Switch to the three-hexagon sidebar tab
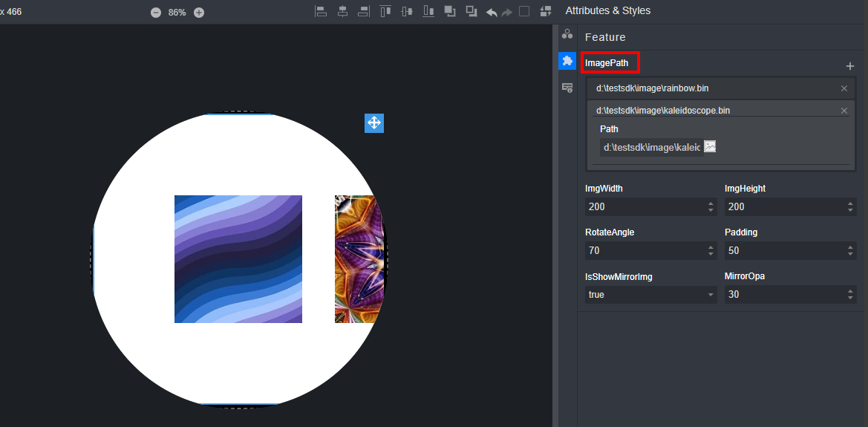Screen dimensions: 868x427 pos(567,34)
